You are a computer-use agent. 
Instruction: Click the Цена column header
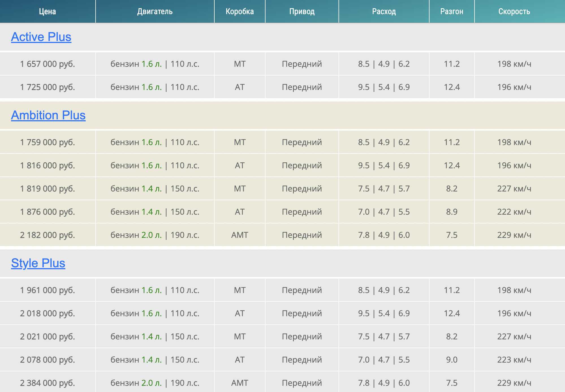(47, 12)
